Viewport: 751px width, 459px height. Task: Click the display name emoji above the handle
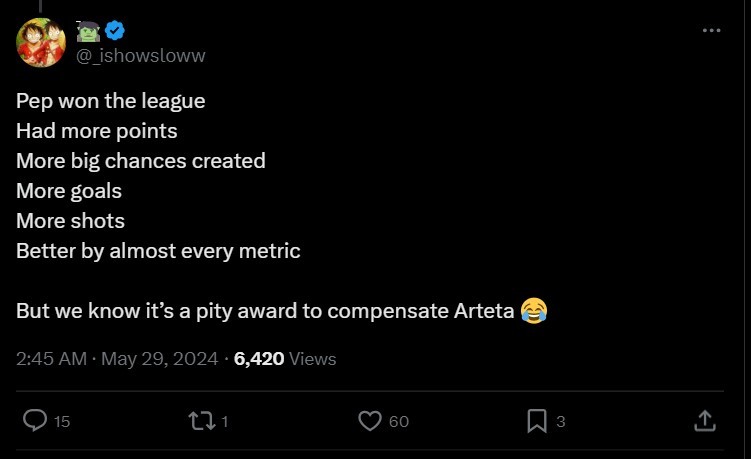88,31
